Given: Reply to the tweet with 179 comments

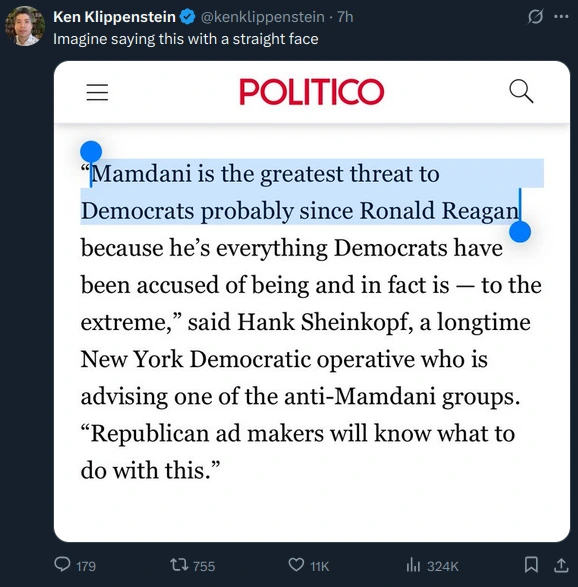Looking at the screenshot, I should 75,565.
